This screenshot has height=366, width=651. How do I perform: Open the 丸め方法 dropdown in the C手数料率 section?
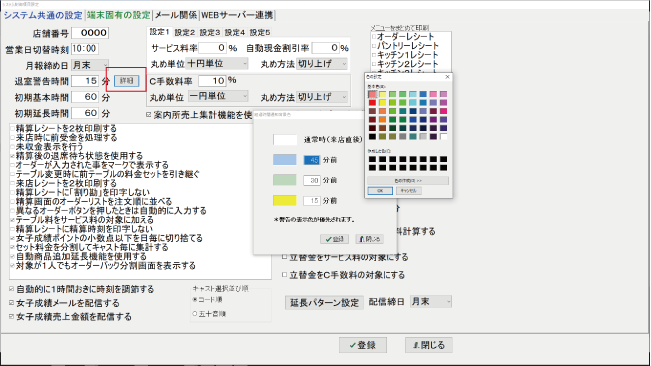click(x=322, y=97)
